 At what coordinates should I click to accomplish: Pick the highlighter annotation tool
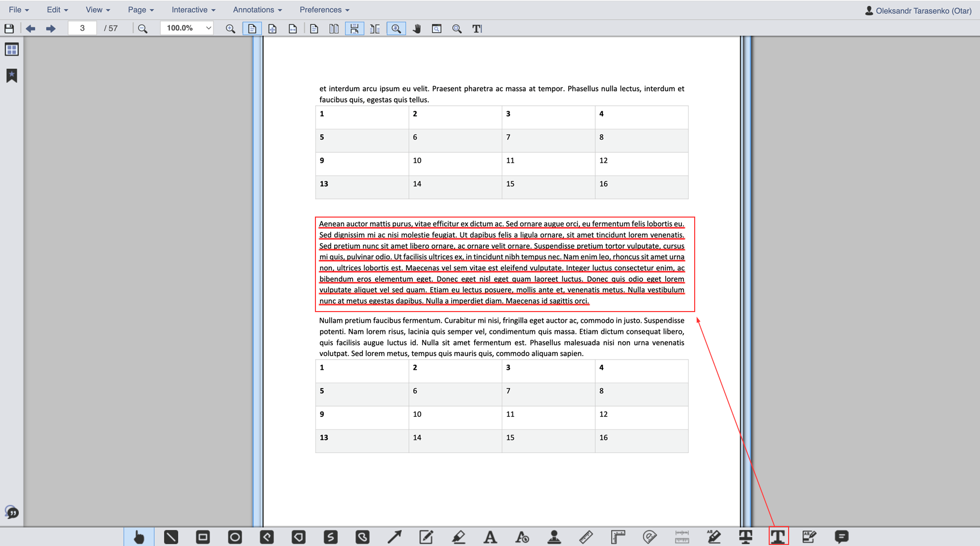pos(458,537)
